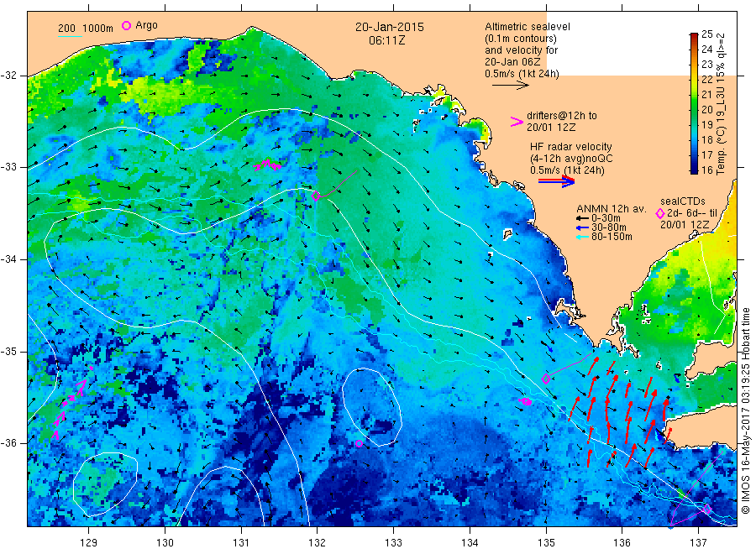756x554 pixels.
Task: Click the magenta drifter chevron legend symbol
Action: tap(517, 122)
